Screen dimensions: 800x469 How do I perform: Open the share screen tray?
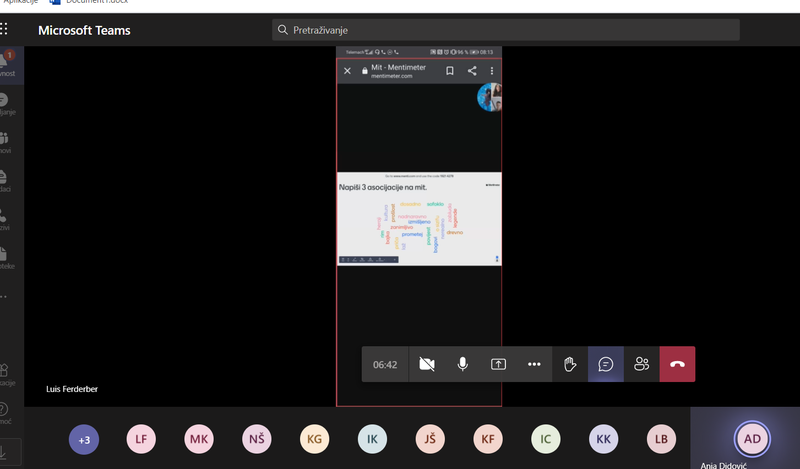click(x=498, y=364)
